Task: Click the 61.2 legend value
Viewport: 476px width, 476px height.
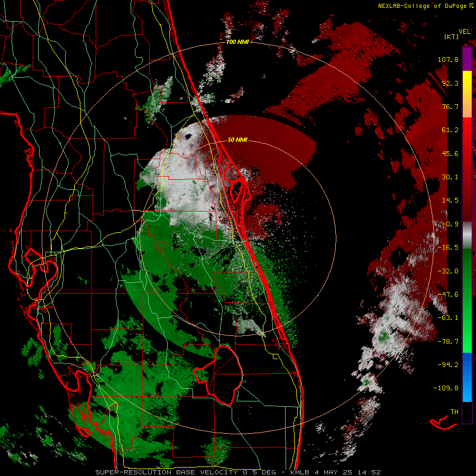Action: 450,130
